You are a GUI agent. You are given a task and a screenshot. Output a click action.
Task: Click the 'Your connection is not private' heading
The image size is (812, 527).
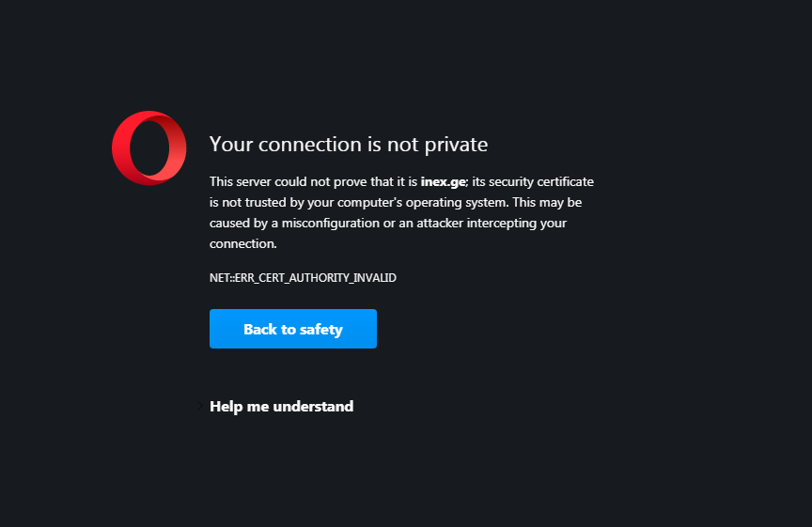(349, 145)
